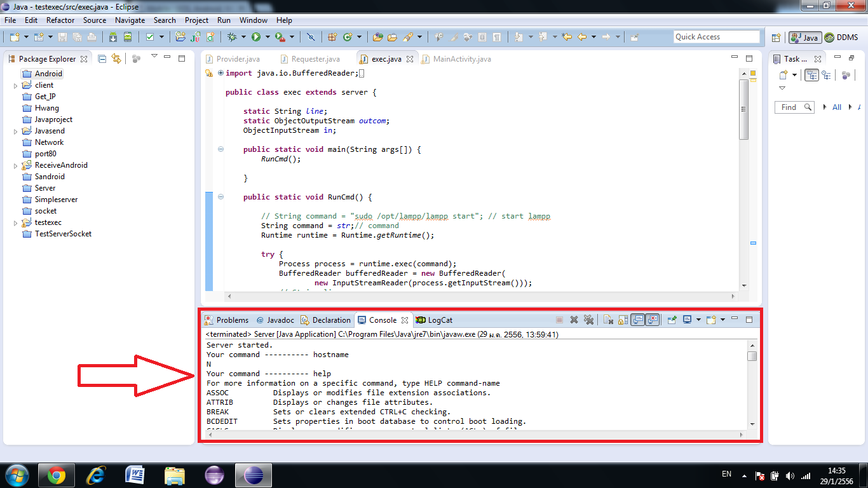Expand the testexec project node
Viewport: 868px width, 488px height.
tap(16, 222)
